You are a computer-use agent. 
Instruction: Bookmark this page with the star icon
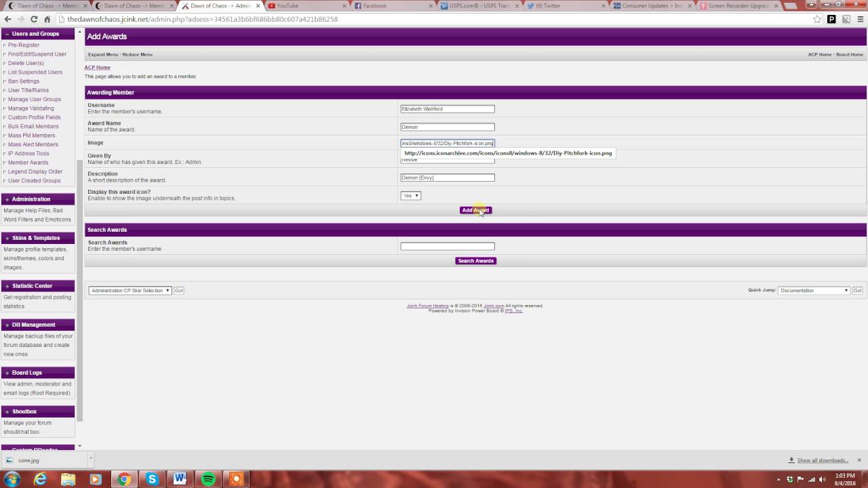point(817,19)
